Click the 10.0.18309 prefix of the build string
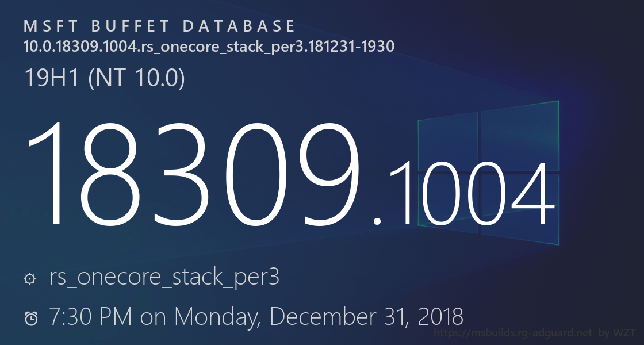Screen dimensions: 644x345 pos(61,47)
